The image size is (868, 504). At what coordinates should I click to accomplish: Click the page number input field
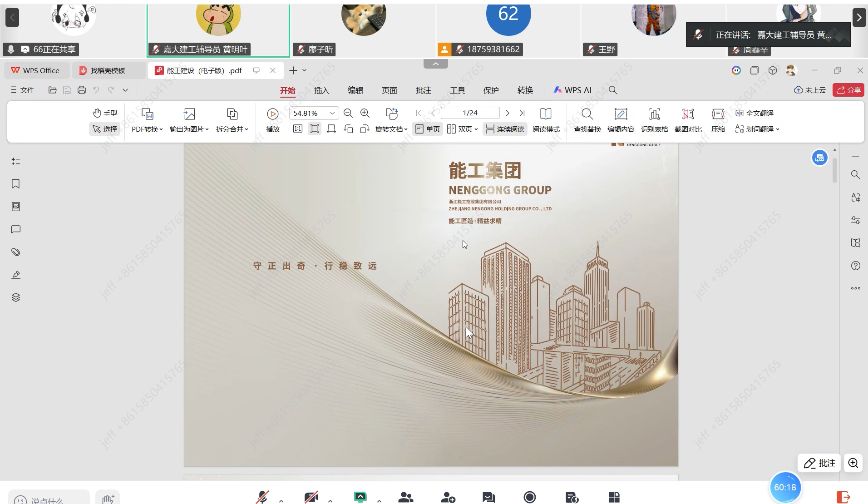(x=470, y=113)
